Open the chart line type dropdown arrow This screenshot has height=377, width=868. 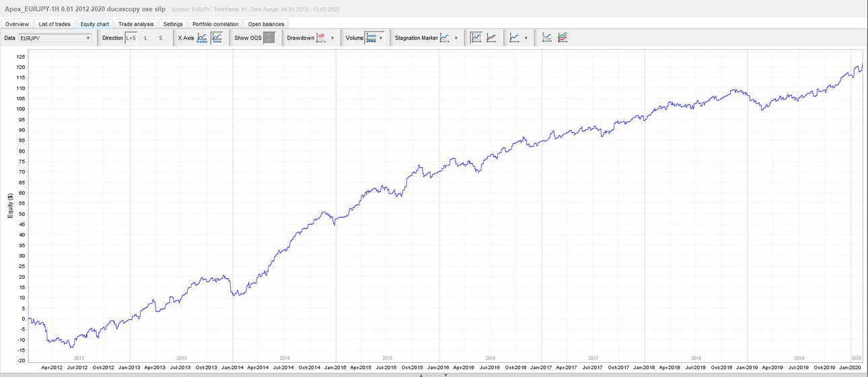[526, 38]
